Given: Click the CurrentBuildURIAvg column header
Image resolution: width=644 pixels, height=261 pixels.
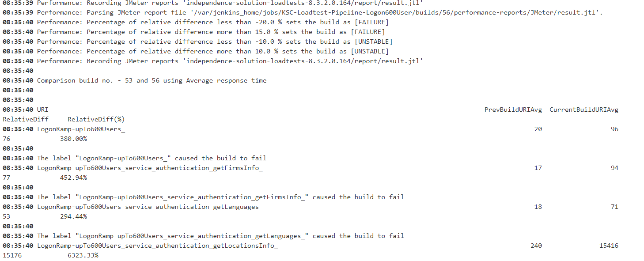Looking at the screenshot, I should [x=583, y=110].
